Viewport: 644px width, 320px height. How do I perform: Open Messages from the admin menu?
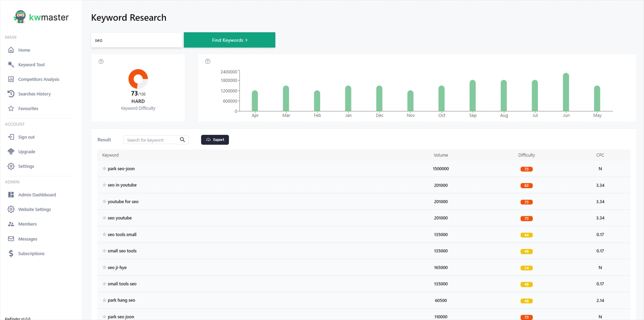(x=28, y=239)
